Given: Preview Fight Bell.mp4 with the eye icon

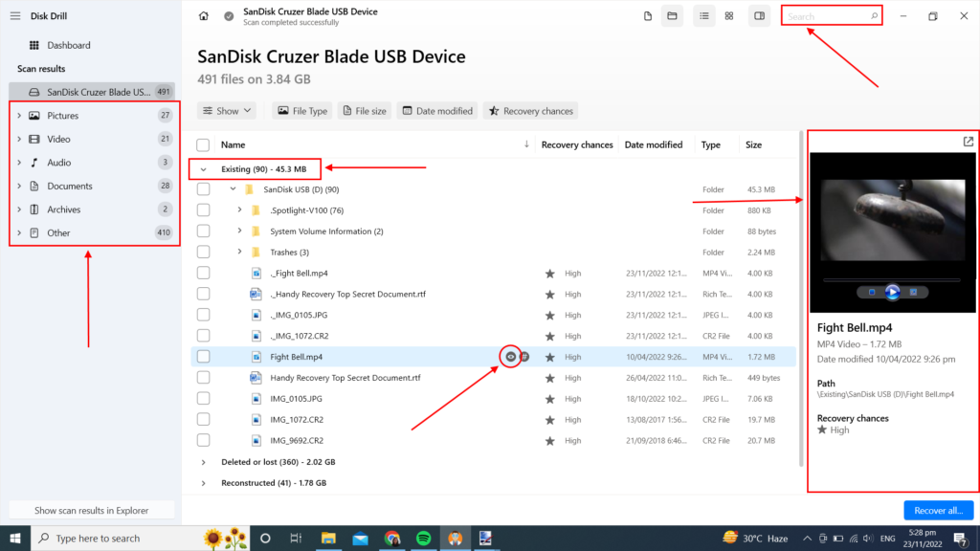Looking at the screenshot, I should click(x=509, y=356).
